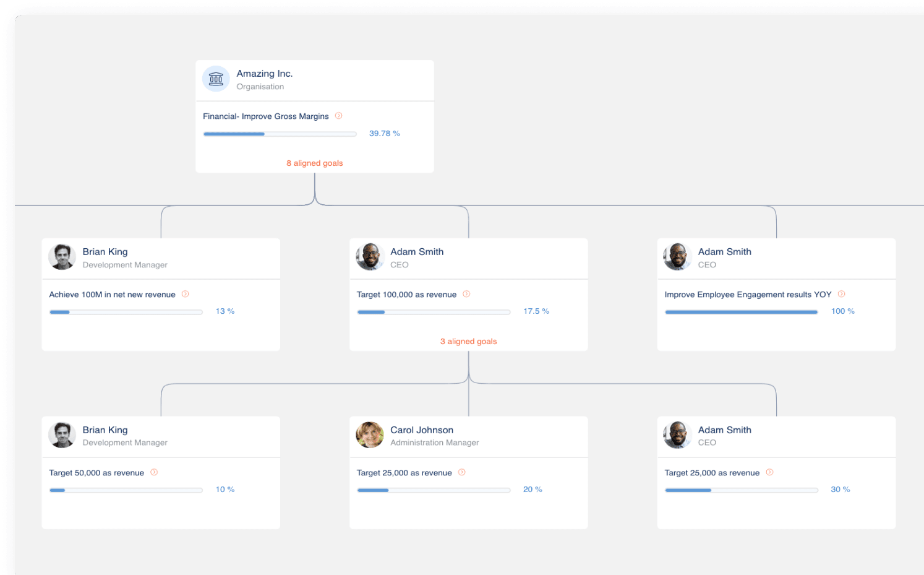This screenshot has width=924, height=575.
Task: Click the Amazing Inc. organisation building icon
Action: tap(216, 79)
